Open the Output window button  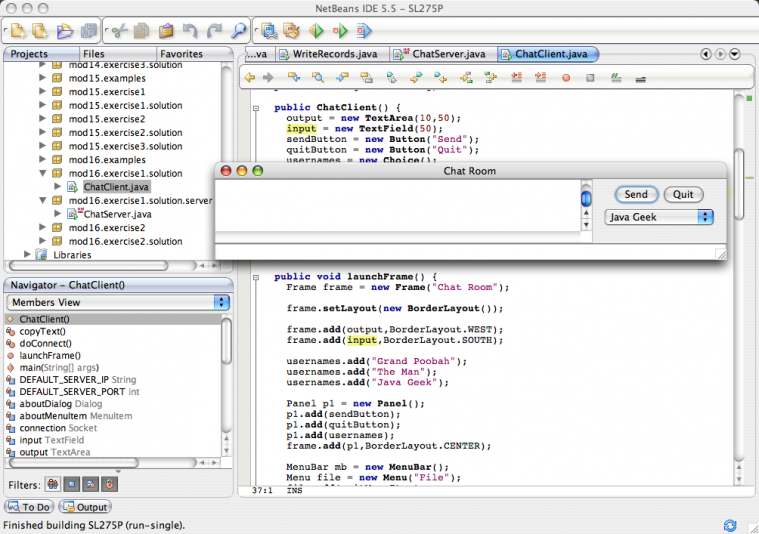(x=85, y=507)
